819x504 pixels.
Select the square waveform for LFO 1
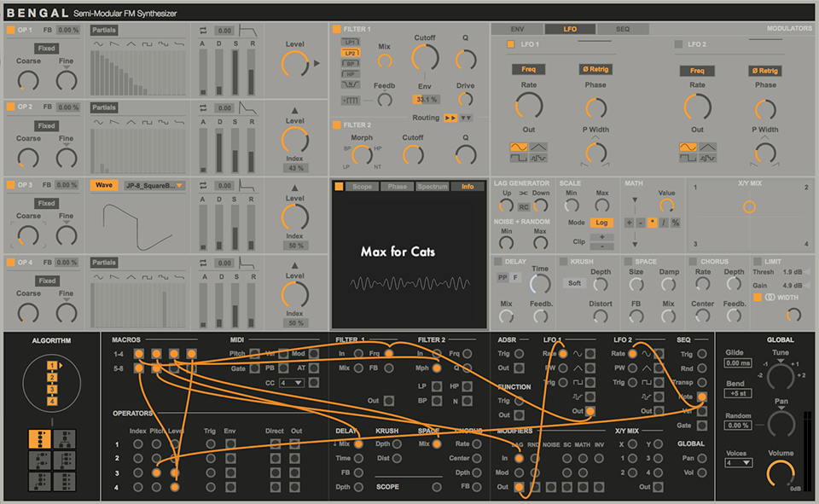[518, 158]
